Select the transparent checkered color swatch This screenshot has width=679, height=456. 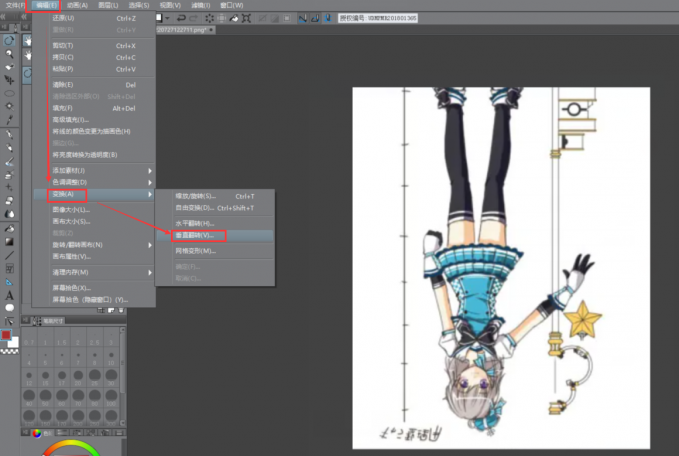tap(10, 351)
